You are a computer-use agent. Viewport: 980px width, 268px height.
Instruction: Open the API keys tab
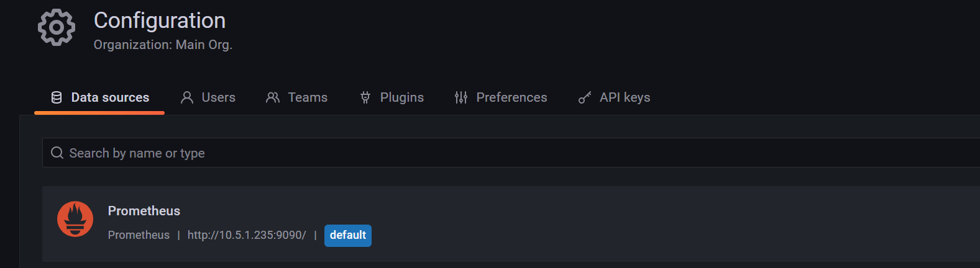point(625,97)
